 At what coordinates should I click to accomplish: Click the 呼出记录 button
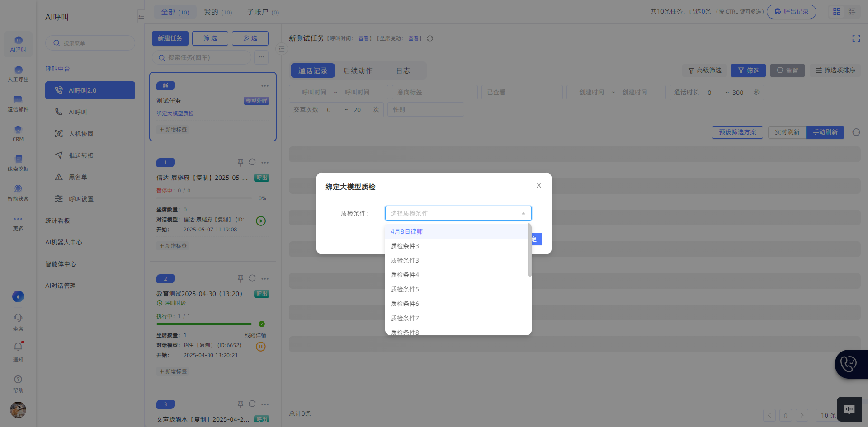click(792, 12)
